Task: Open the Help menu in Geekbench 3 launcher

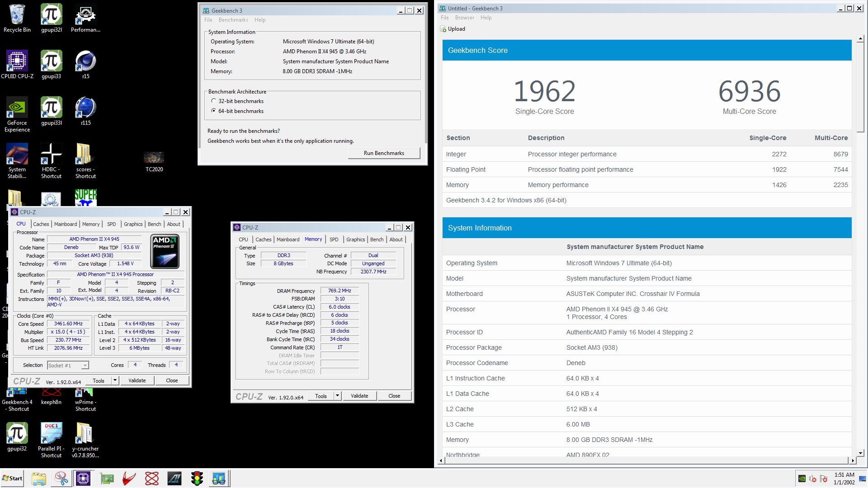Action: point(260,20)
